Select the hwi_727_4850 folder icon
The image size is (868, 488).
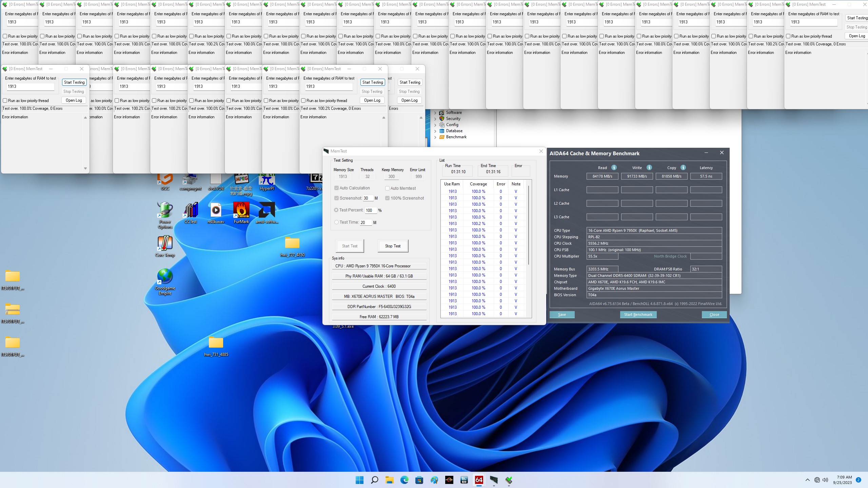coord(292,246)
